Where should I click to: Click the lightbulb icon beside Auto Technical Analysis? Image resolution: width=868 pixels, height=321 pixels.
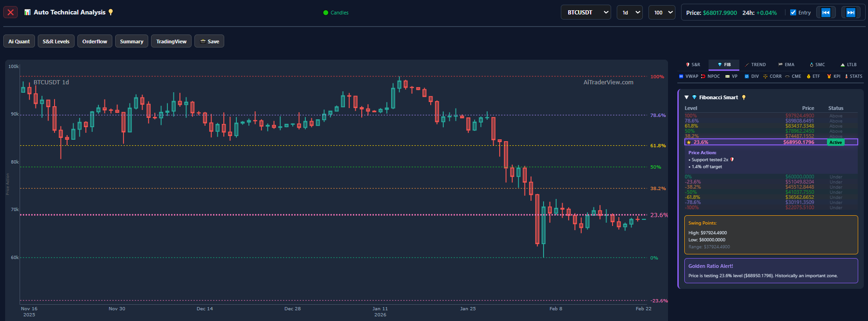(110, 12)
